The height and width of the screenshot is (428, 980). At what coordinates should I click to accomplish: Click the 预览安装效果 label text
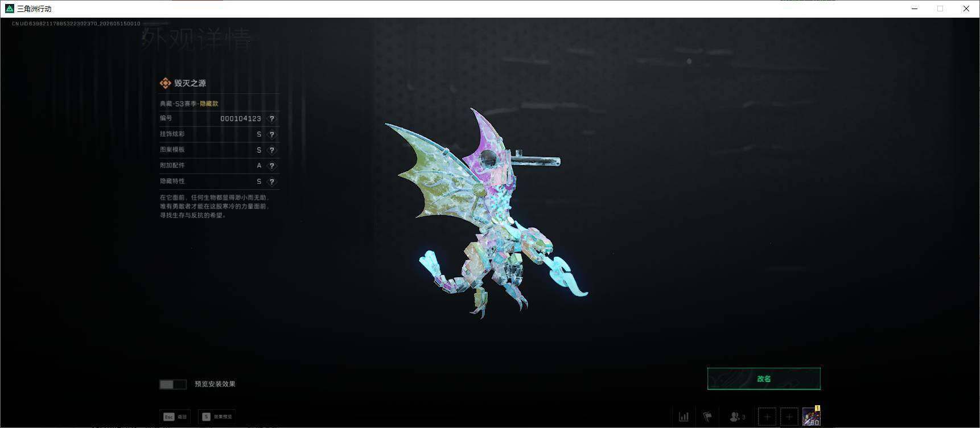(215, 384)
